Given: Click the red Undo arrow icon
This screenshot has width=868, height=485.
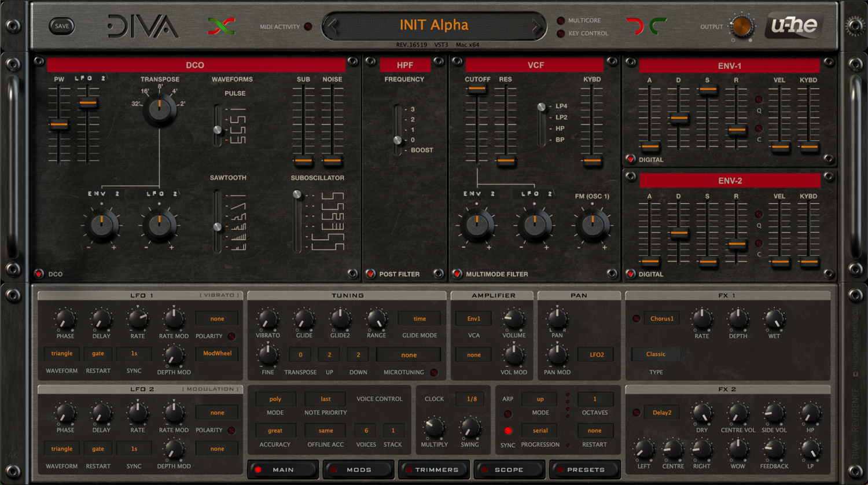Looking at the screenshot, I should [x=635, y=26].
